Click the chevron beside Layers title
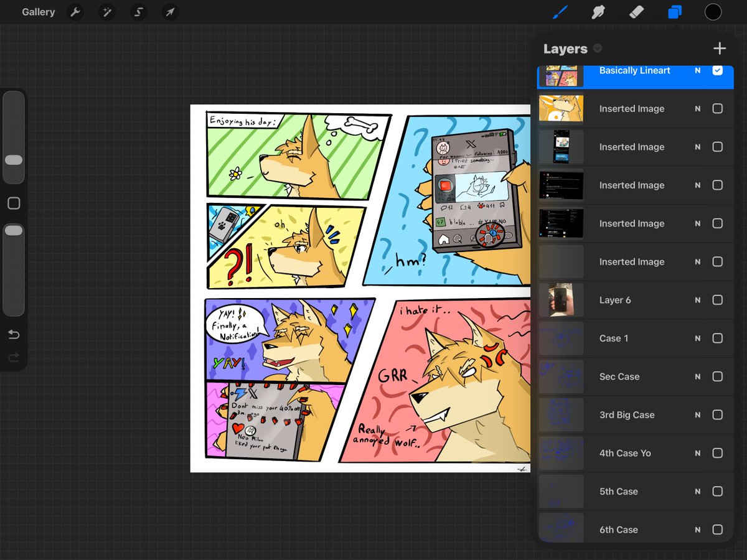The width and height of the screenshot is (747, 560). coord(598,49)
